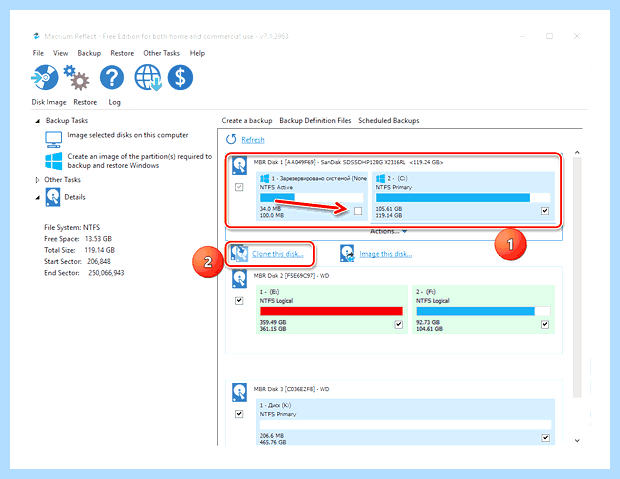Uncheck the E: partition checkbox
620x479 pixels.
(399, 324)
